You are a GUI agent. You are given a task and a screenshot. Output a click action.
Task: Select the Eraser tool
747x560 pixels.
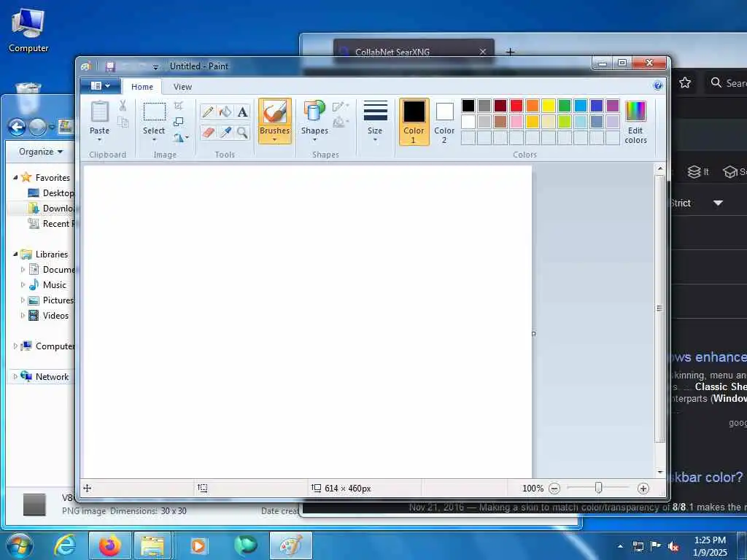208,132
